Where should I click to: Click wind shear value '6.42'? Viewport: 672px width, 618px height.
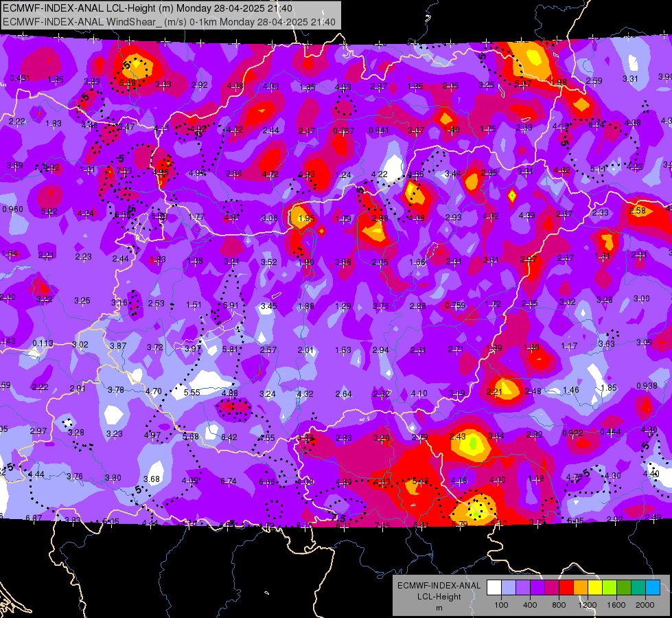pyautogui.click(x=229, y=437)
